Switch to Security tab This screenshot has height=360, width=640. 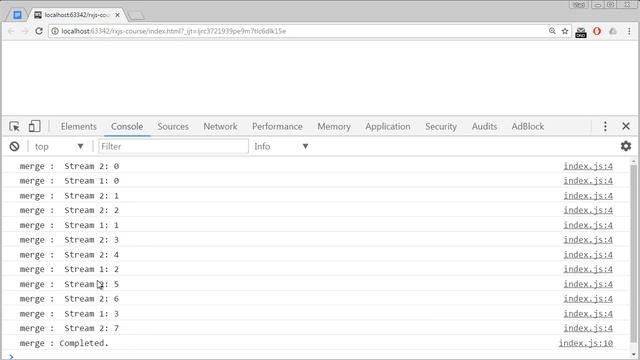(x=441, y=127)
